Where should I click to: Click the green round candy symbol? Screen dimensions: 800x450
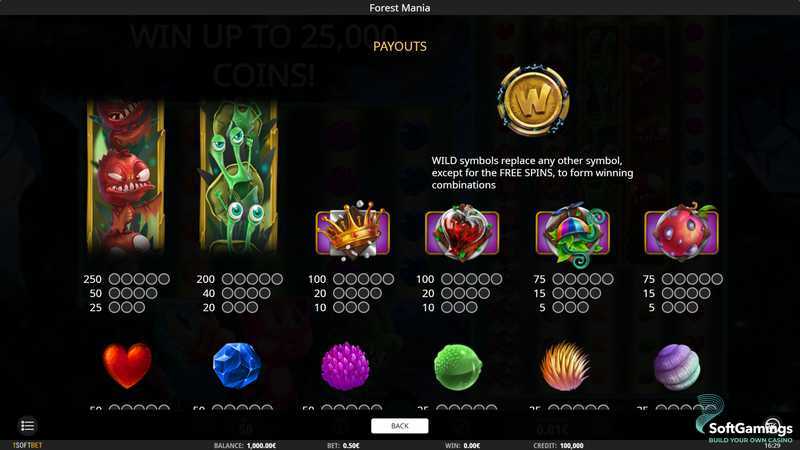[458, 367]
